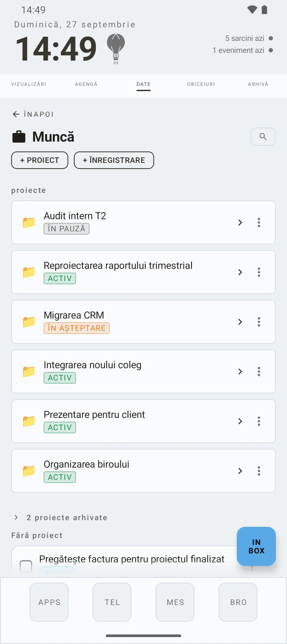The height and width of the screenshot is (644, 287).
Task: Click the Migrarea CRM folder icon
Action: pyautogui.click(x=29, y=322)
